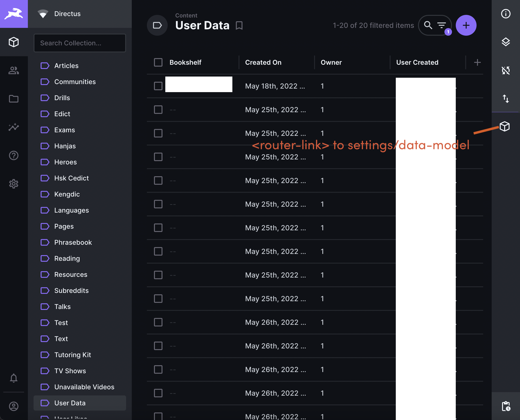The height and width of the screenshot is (420, 520).
Task: Create a new item with plus button
Action: coord(466,25)
